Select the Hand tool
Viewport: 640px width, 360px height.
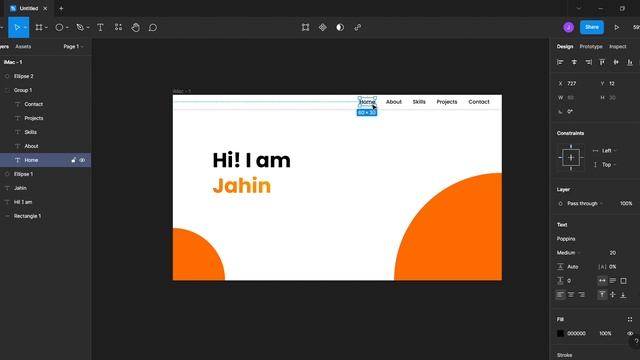pos(136,27)
